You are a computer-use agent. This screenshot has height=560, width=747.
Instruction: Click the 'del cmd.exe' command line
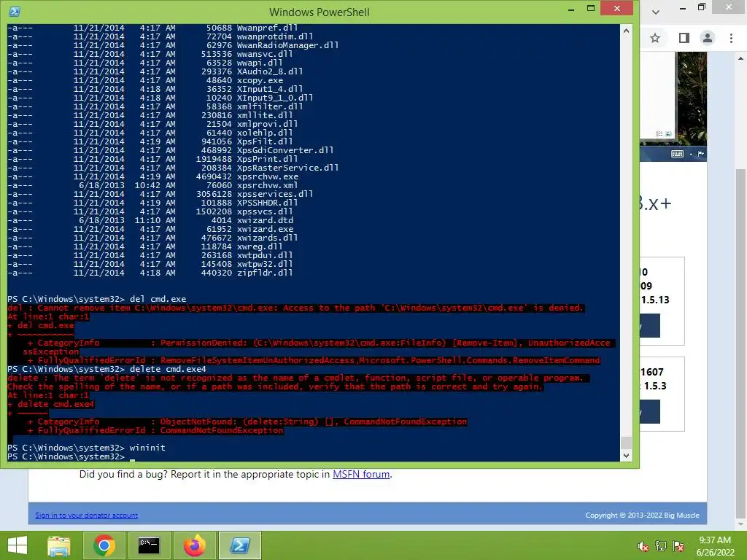pyautogui.click(x=158, y=299)
